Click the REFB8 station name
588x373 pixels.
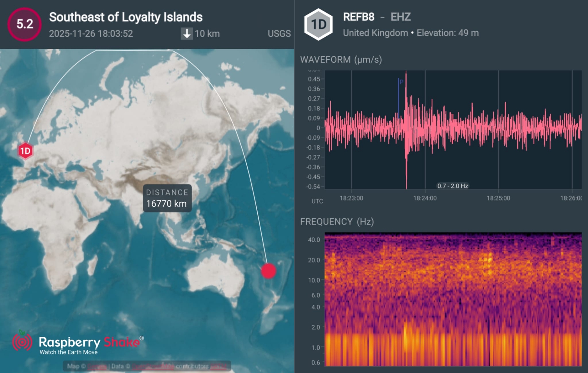(x=359, y=17)
